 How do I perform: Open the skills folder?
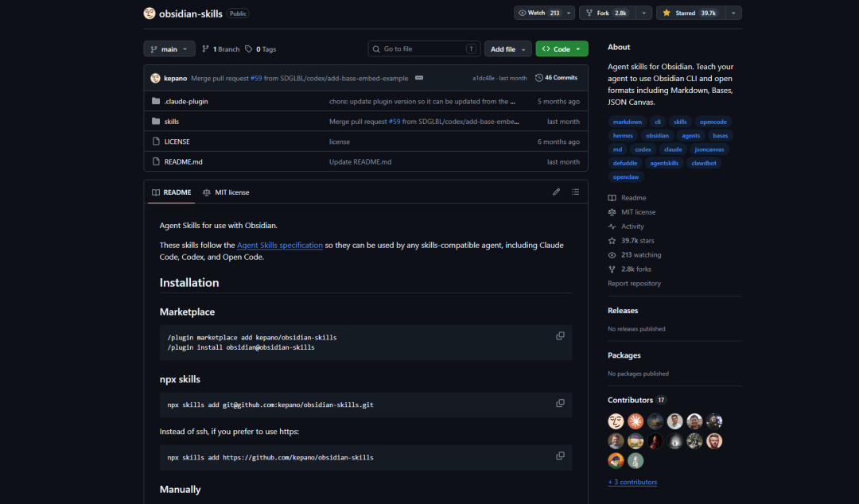pos(172,122)
